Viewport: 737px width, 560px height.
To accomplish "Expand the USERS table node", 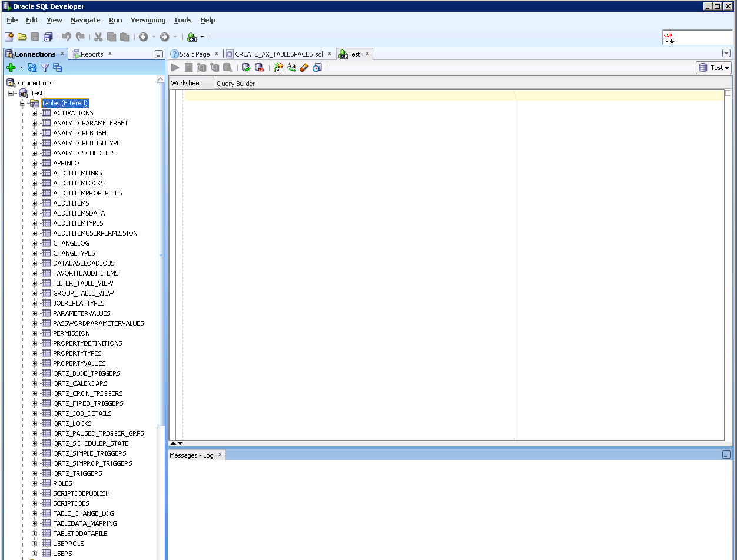I will click(34, 554).
